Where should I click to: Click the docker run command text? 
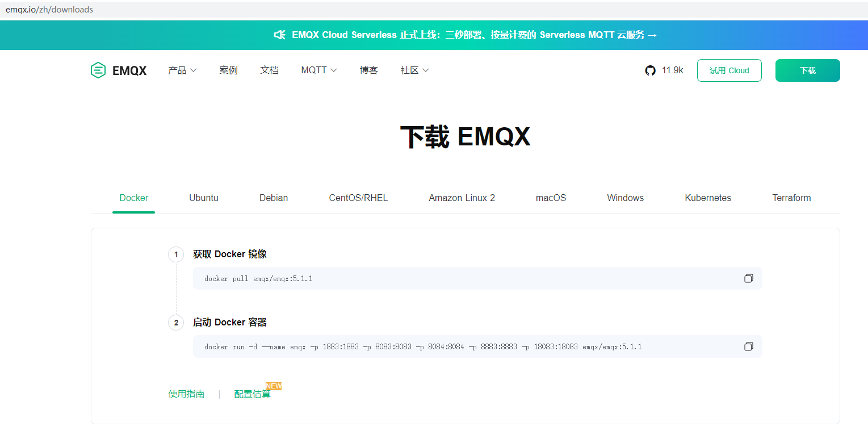click(x=423, y=347)
